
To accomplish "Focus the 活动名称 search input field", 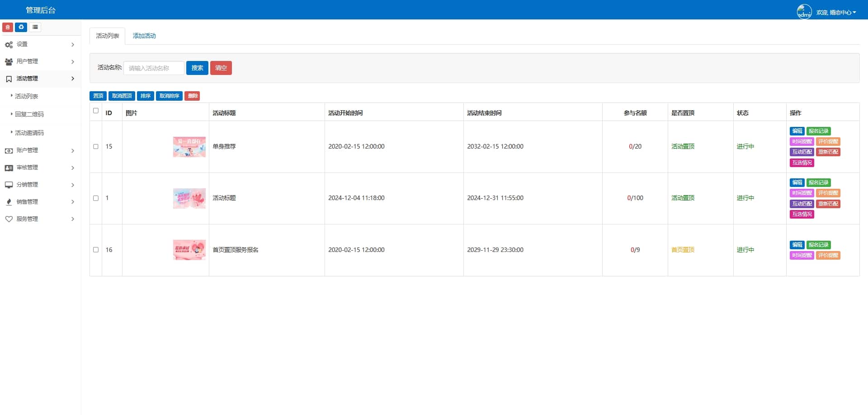I will tap(154, 68).
